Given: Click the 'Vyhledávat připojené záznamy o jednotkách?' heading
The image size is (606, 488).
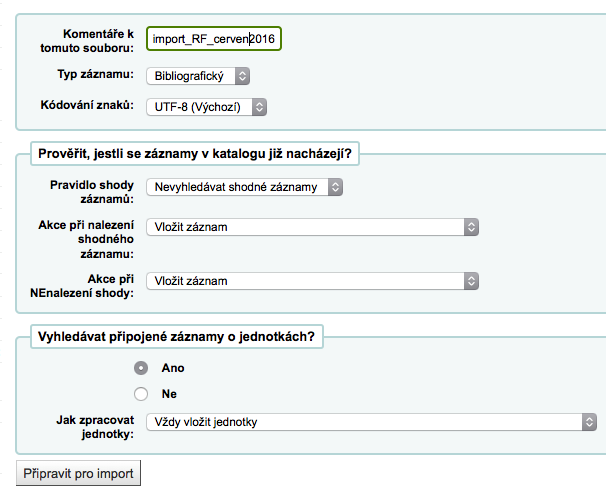Looking at the screenshot, I should pos(176,337).
